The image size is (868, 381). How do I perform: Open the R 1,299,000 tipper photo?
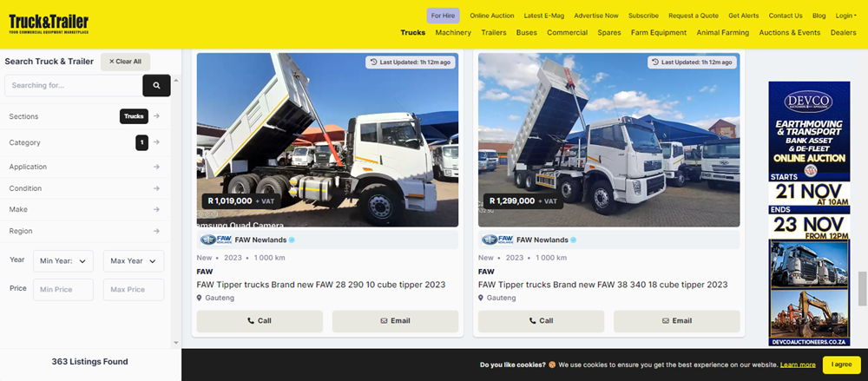pos(609,140)
